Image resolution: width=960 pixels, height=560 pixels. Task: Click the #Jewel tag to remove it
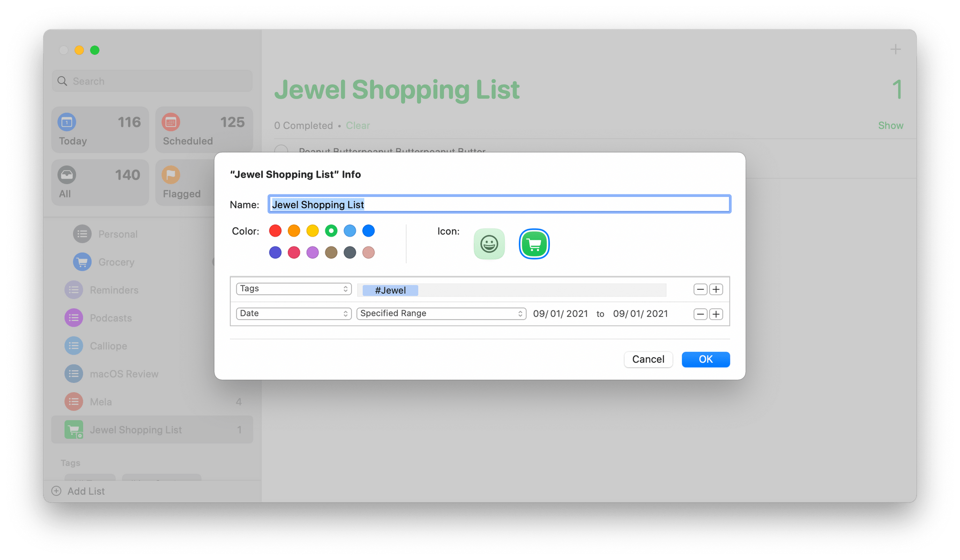[x=390, y=289]
